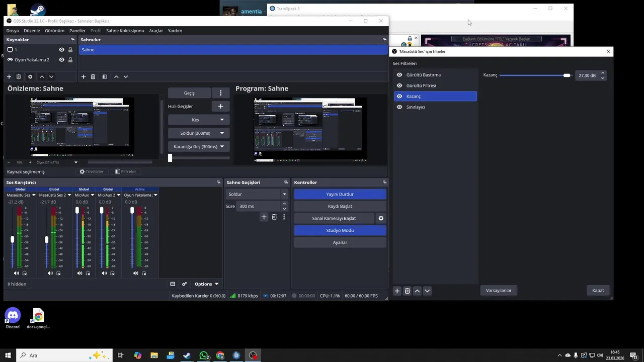Screen dimensions: 644x362
Task: Open Masaüstü Ses mixer channel dropdown arrow
Action: (x=34, y=195)
